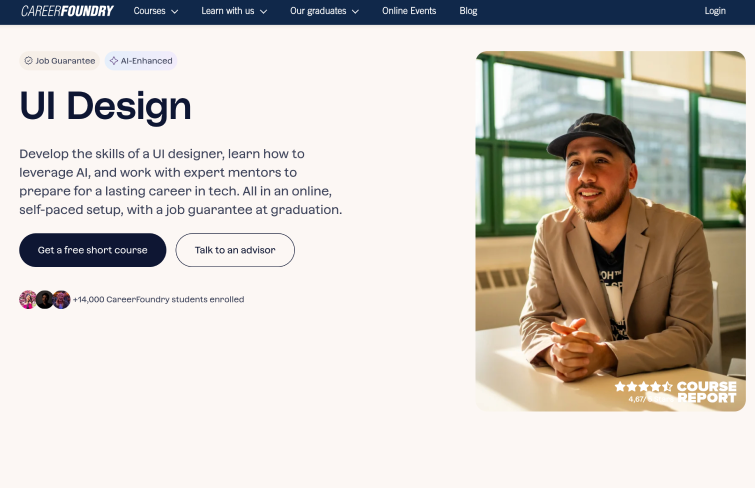Click the hero photo of the graduate

click(611, 231)
